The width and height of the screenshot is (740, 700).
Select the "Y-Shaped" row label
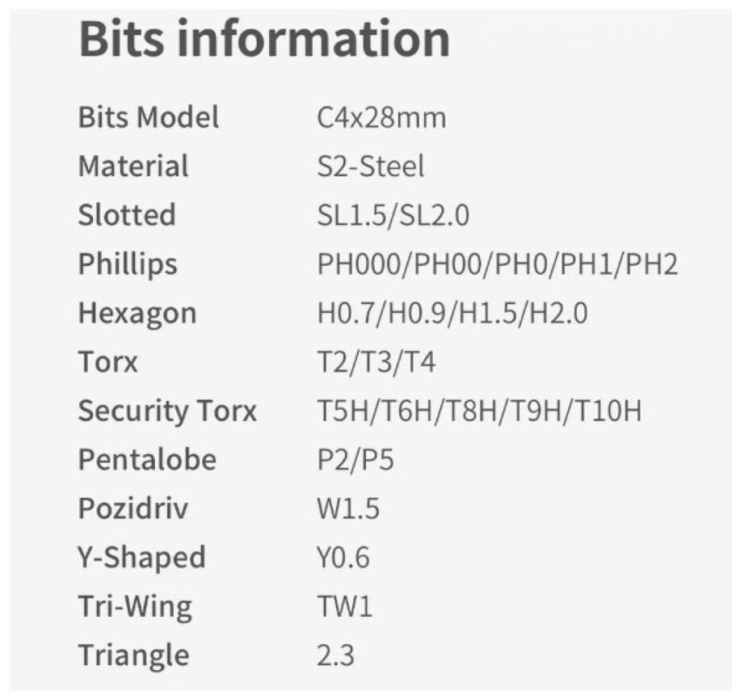pos(142,558)
